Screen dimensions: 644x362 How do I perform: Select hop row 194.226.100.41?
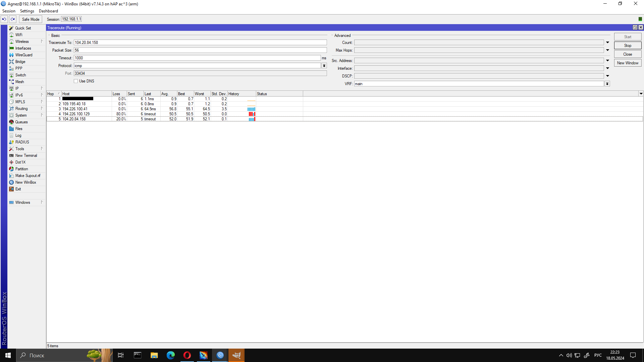tap(345, 109)
